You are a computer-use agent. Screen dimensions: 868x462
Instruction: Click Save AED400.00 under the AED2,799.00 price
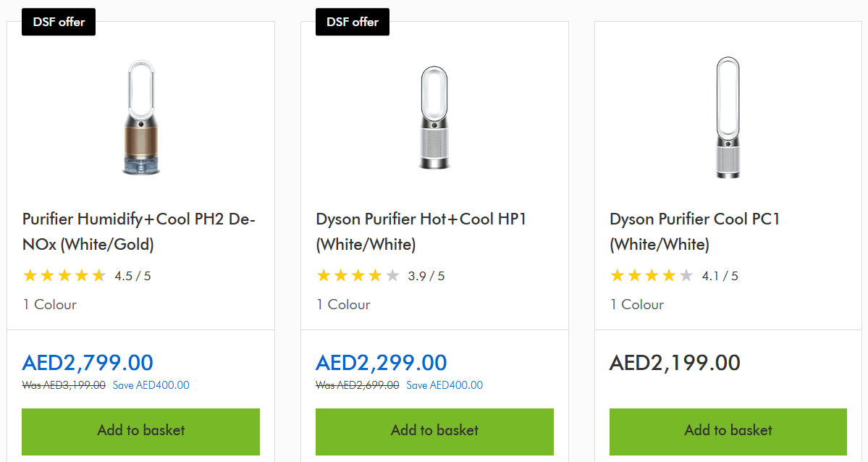coord(151,385)
